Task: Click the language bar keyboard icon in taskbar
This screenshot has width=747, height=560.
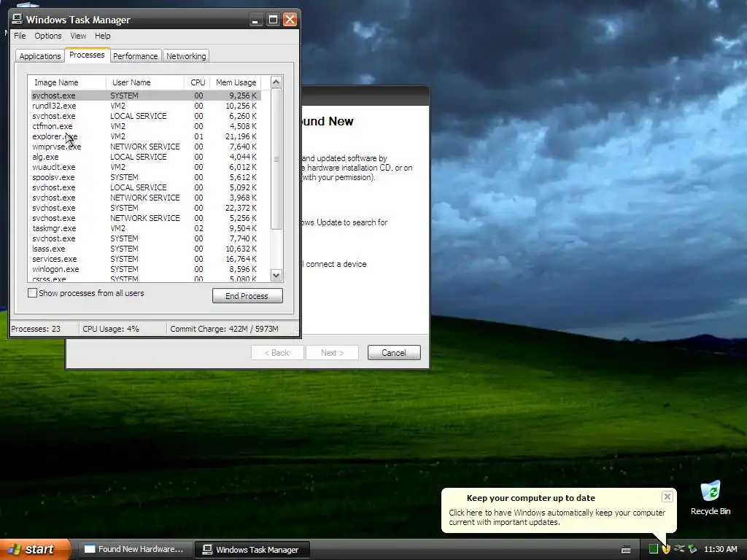Action: pos(626,550)
